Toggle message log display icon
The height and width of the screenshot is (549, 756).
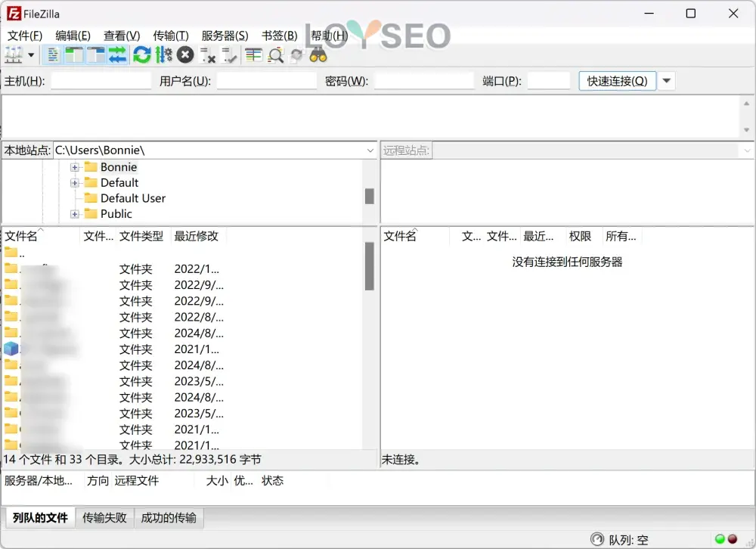click(x=53, y=55)
